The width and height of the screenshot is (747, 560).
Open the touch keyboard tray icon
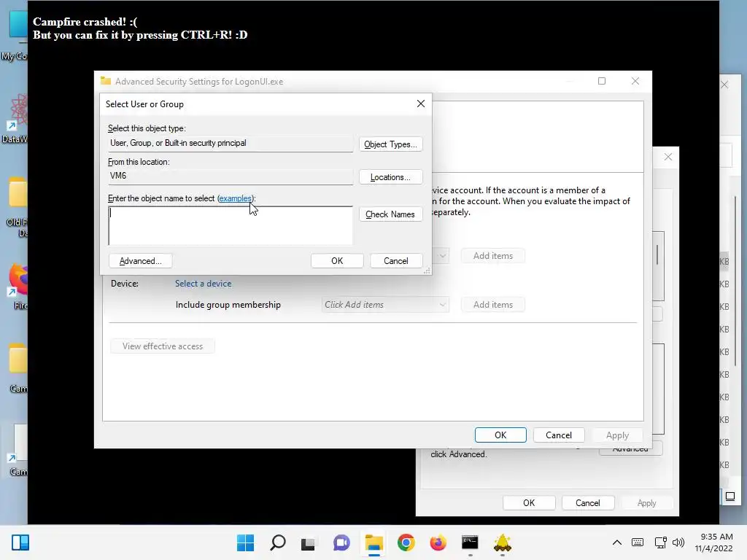638,542
